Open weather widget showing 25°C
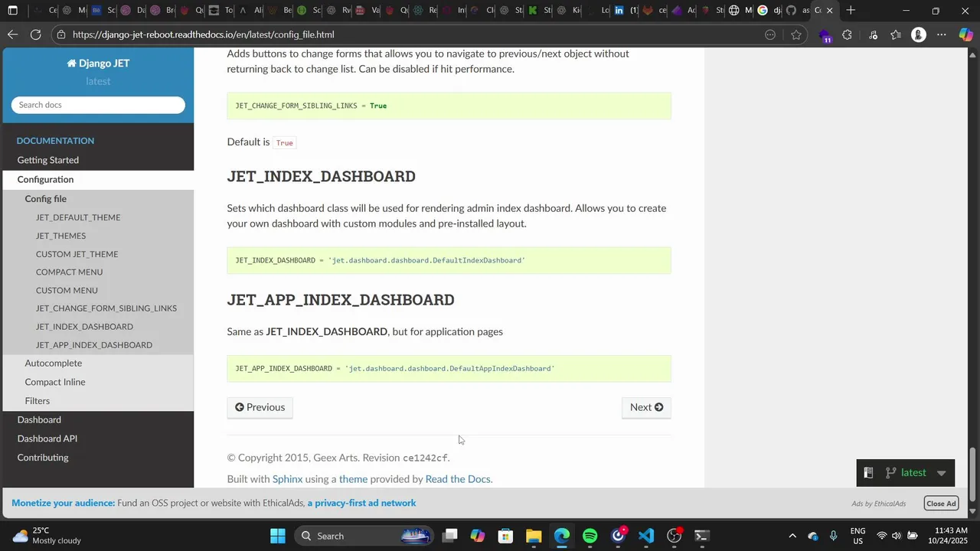The width and height of the screenshot is (980, 551). [47, 536]
